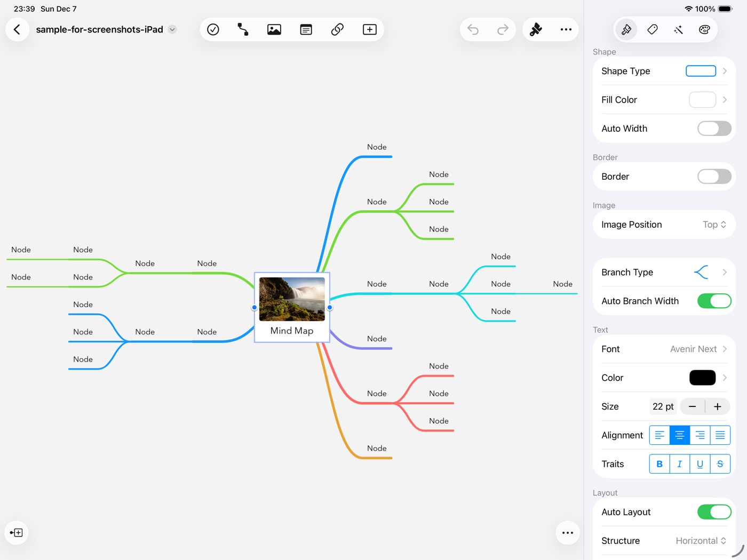This screenshot has height=560, width=747.
Task: Tap the checkmark task icon in toolbar
Action: tap(213, 29)
